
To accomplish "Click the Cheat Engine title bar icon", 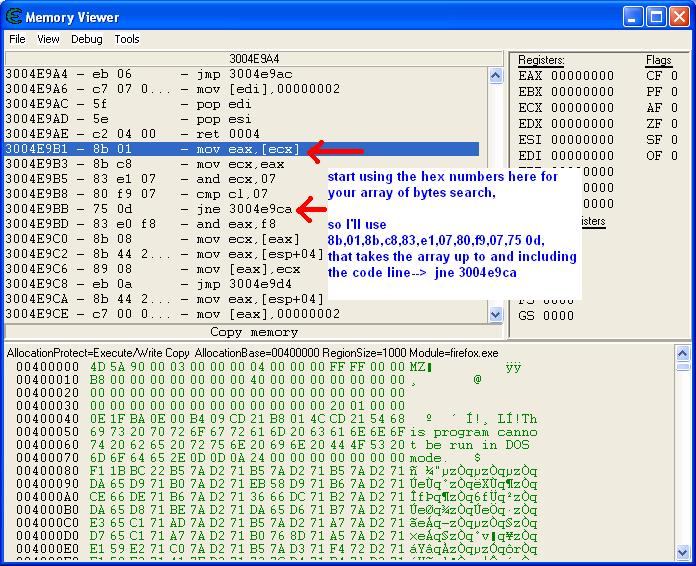I will click(x=14, y=17).
